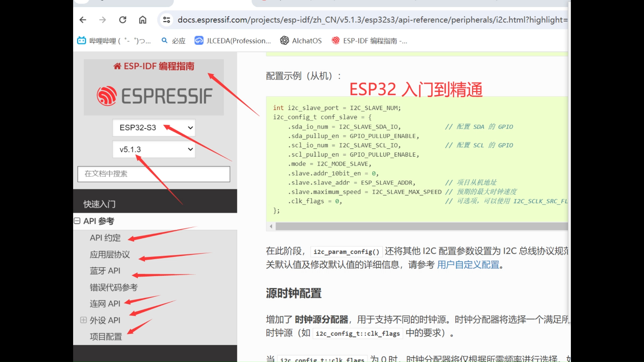Click the bold 时钟源分配器 text
The width and height of the screenshot is (644, 362).
pos(322,319)
